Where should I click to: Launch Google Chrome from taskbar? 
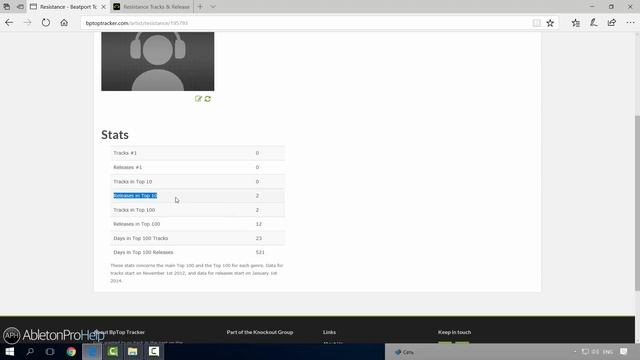click(x=71, y=351)
